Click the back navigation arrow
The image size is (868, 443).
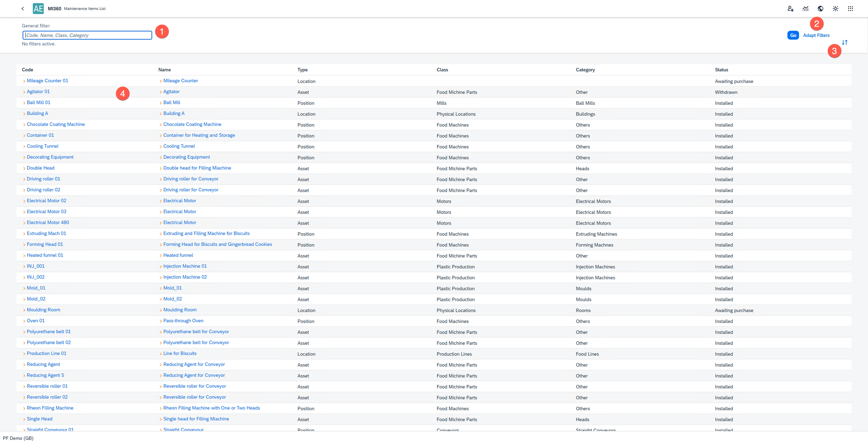[x=23, y=9]
